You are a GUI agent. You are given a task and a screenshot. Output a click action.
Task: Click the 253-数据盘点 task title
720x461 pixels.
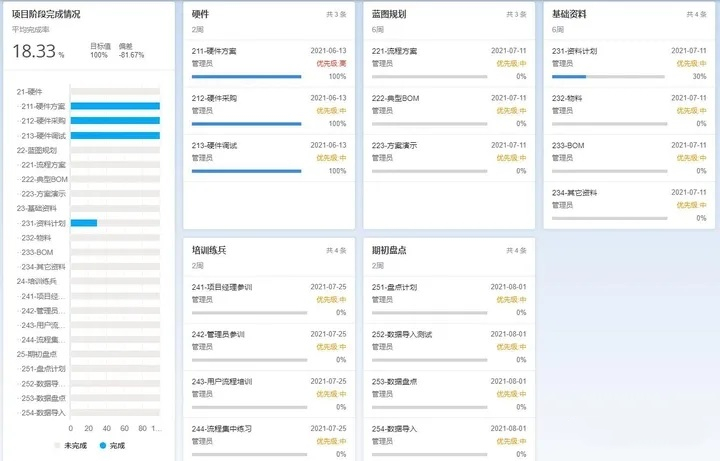pyautogui.click(x=394, y=382)
